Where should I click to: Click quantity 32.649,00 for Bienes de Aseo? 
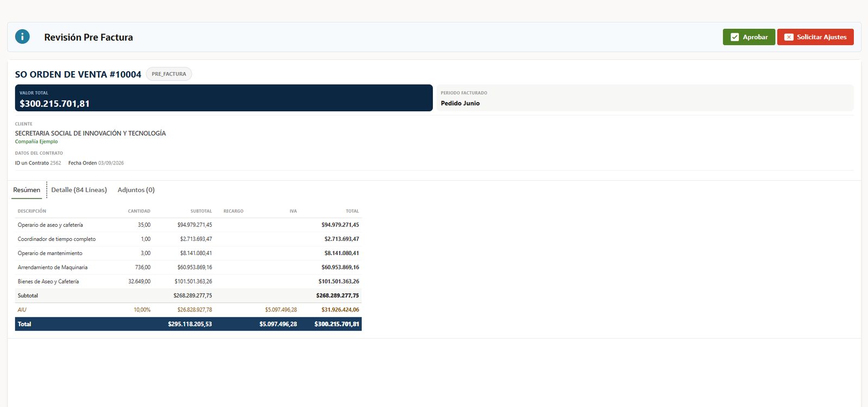[x=139, y=282]
